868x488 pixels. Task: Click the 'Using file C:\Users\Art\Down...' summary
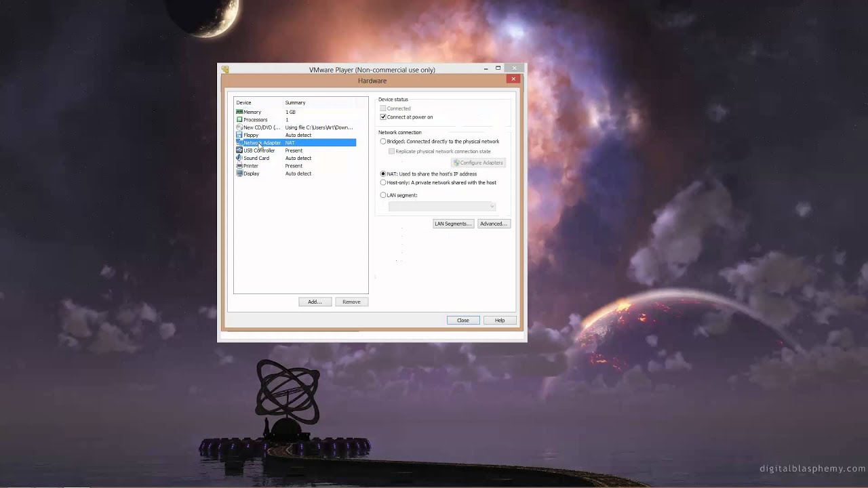(x=319, y=127)
